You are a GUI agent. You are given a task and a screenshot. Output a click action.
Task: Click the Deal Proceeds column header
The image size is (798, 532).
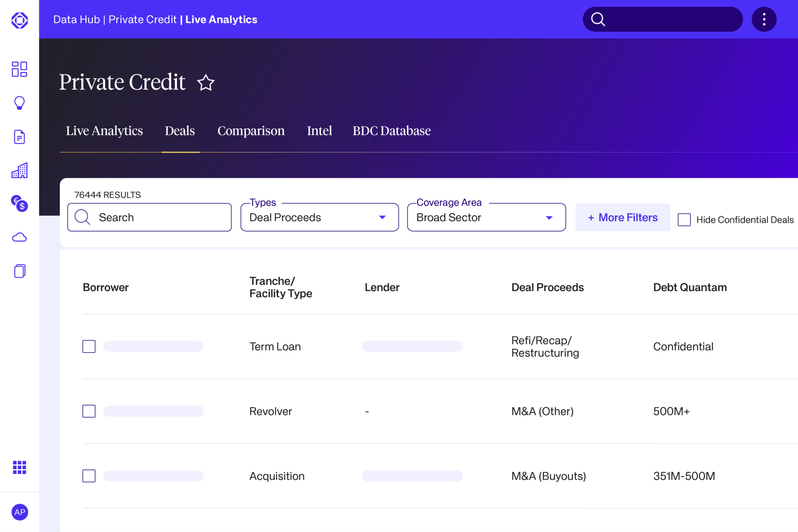(547, 287)
